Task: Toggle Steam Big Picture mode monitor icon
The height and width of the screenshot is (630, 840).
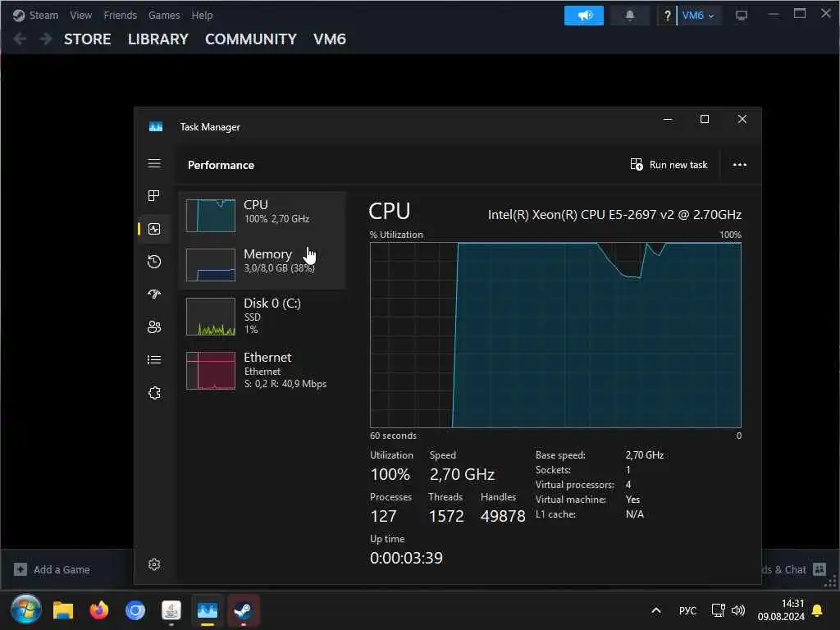Action: tap(741, 16)
